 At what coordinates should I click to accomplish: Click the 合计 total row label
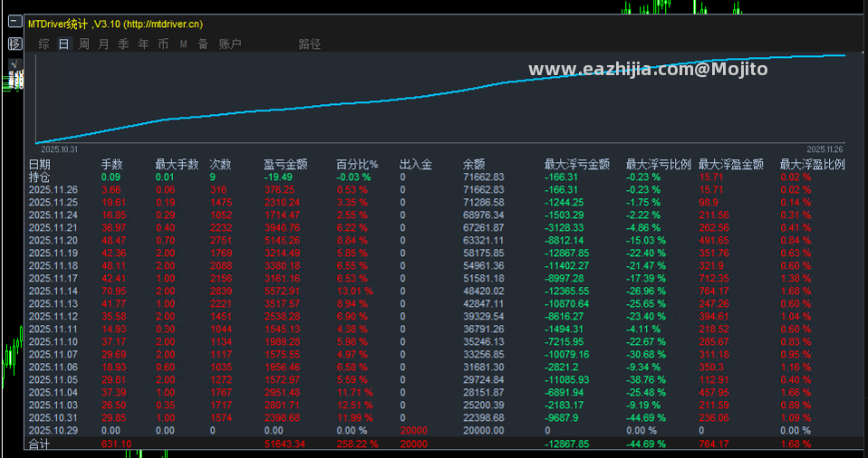point(39,444)
